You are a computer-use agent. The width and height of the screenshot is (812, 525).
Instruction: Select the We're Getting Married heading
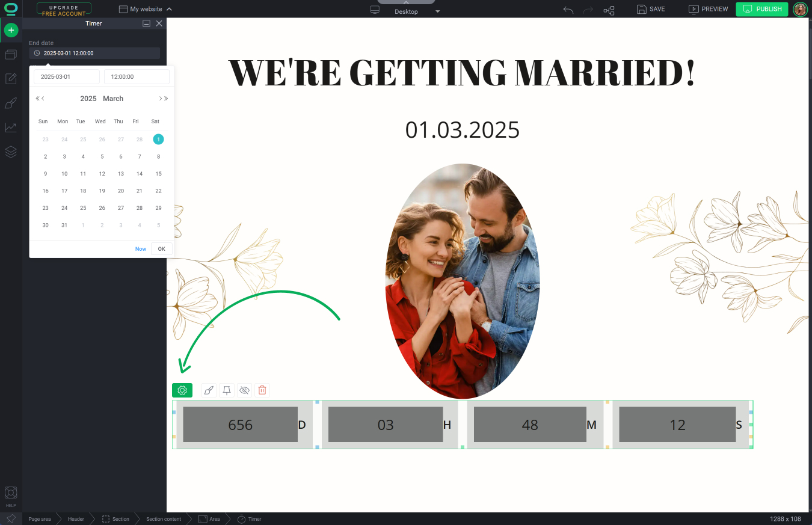461,72
